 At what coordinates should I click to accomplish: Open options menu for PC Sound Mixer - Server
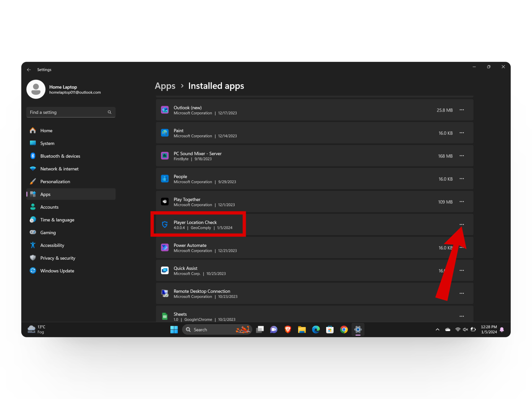pyautogui.click(x=462, y=156)
